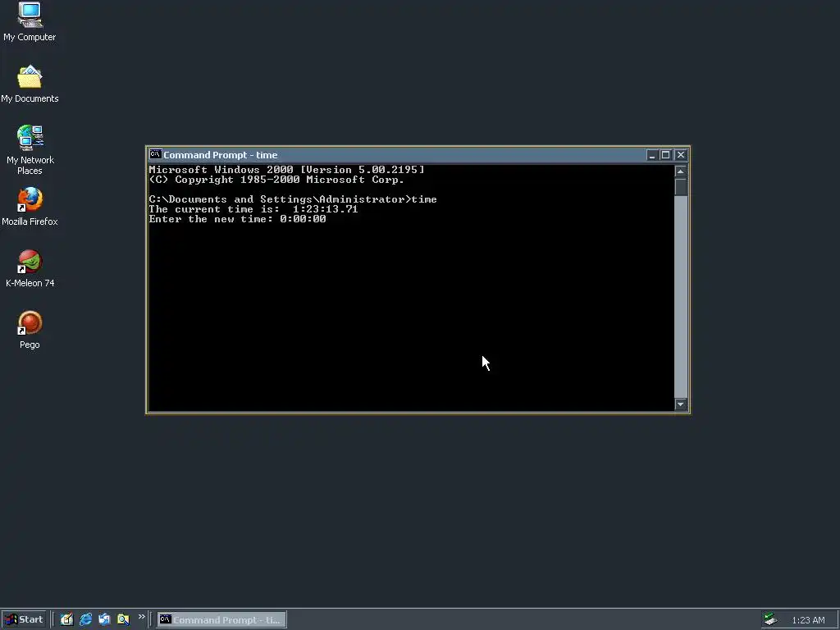Close the Command Prompt window

click(x=680, y=155)
